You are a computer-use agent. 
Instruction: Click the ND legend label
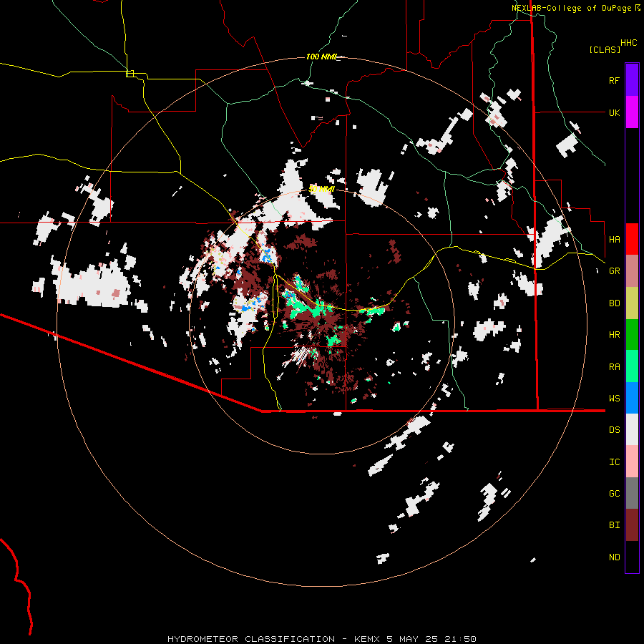click(614, 557)
